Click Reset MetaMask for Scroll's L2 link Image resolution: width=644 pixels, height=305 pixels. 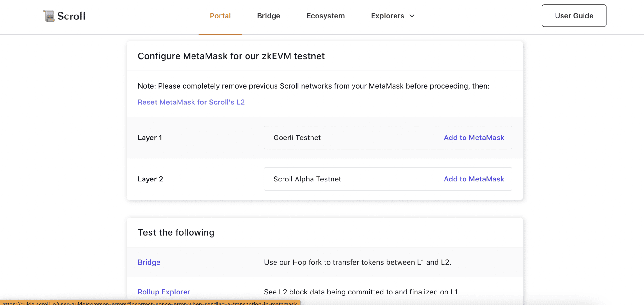(191, 102)
